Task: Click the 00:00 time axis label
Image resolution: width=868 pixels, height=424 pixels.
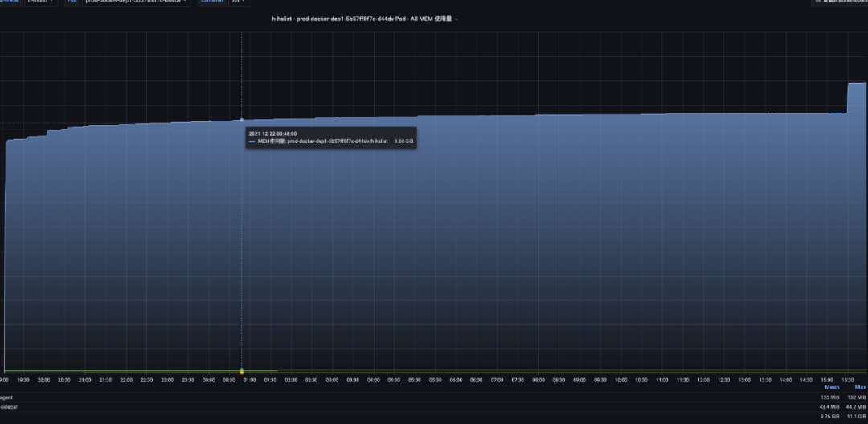Action: coord(209,381)
